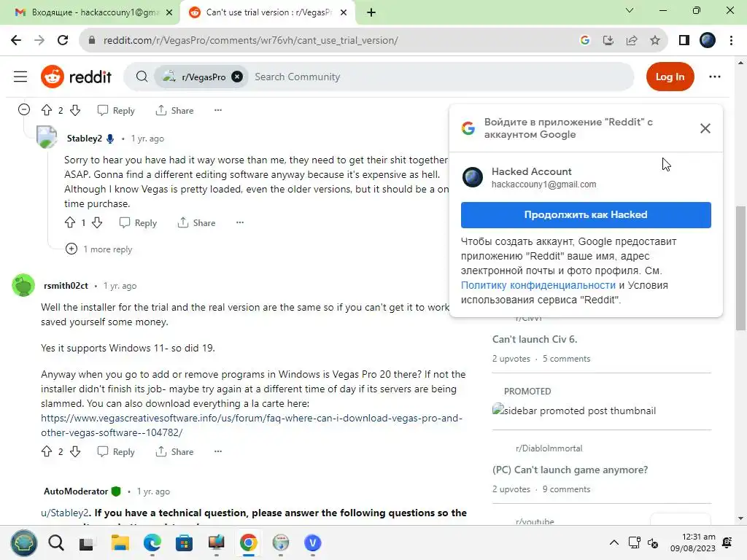Upvote Stabley2's comment
Image resolution: width=747 pixels, height=560 pixels.
coord(70,222)
